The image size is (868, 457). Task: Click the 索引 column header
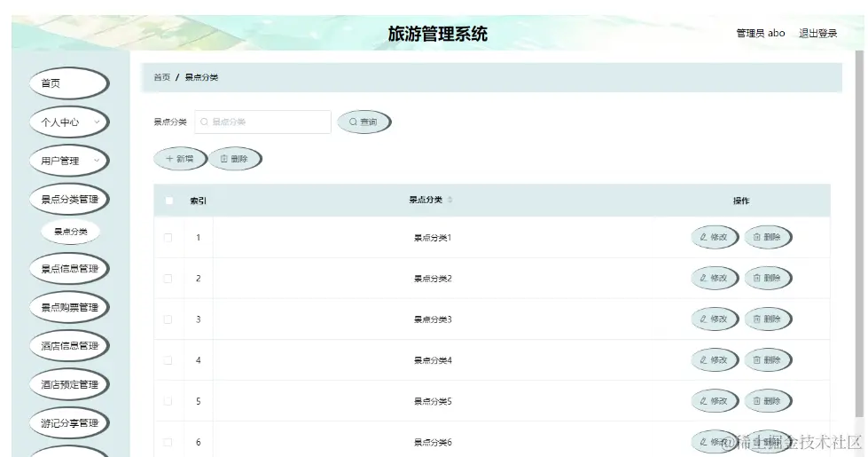pyautogui.click(x=199, y=201)
